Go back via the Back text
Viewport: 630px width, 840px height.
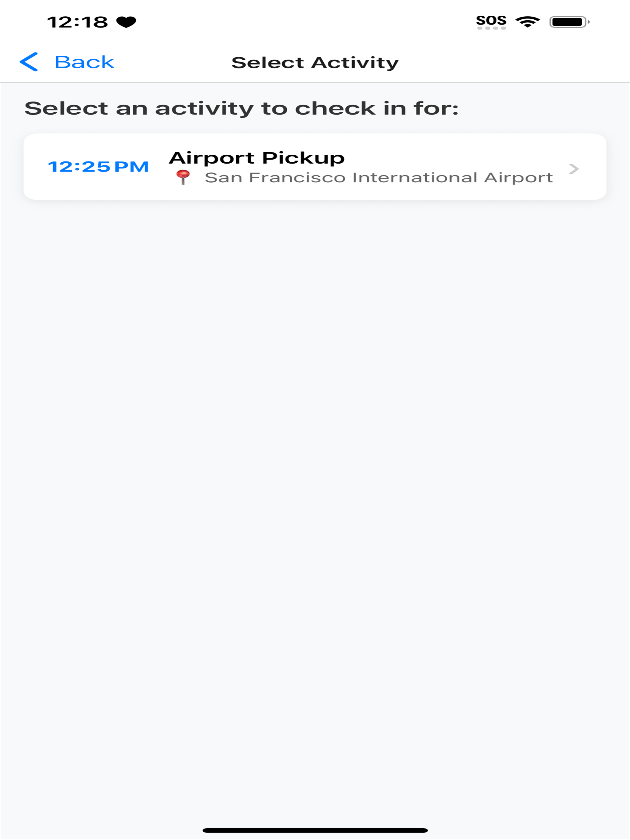click(x=84, y=62)
